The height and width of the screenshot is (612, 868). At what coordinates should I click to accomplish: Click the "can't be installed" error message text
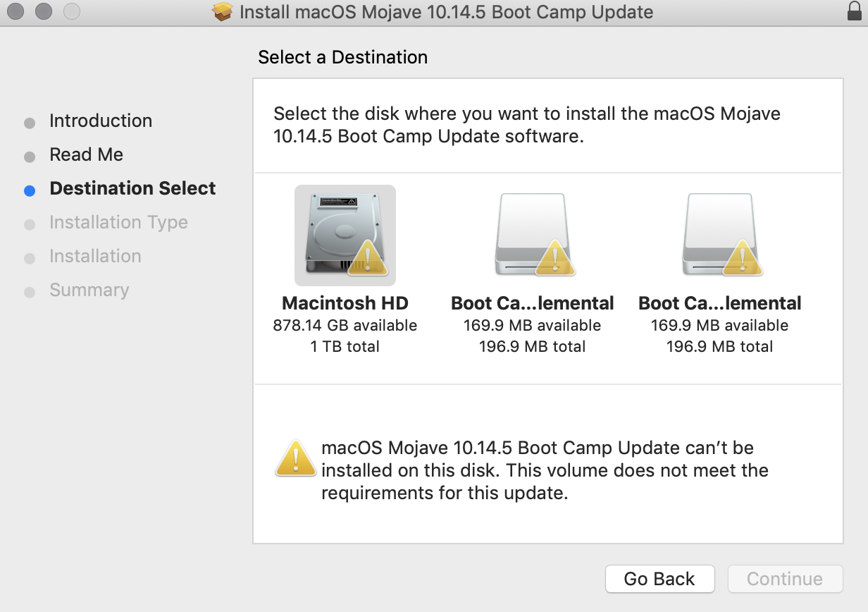click(x=544, y=470)
